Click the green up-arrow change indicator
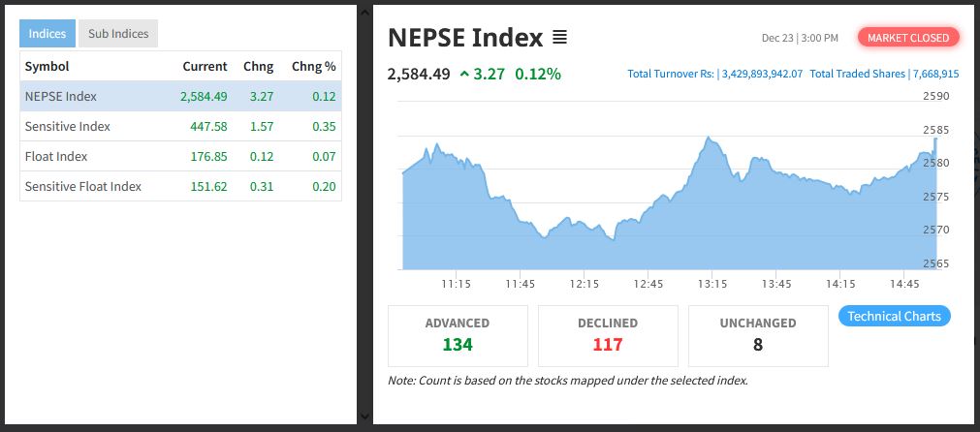This screenshot has width=980, height=432. (x=465, y=74)
